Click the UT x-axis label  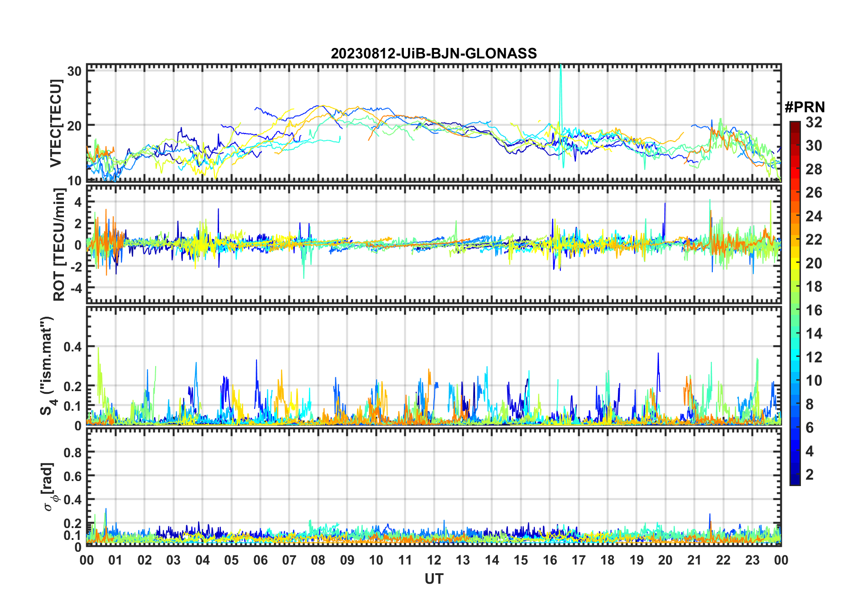pos(434,579)
